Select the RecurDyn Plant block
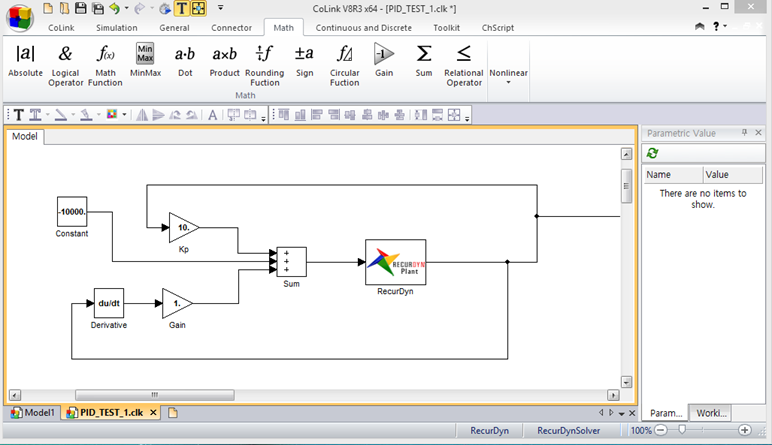 tap(395, 262)
